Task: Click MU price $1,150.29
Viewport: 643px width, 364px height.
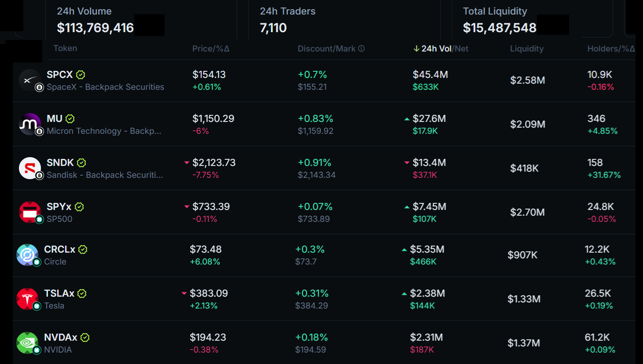Action: (x=213, y=119)
